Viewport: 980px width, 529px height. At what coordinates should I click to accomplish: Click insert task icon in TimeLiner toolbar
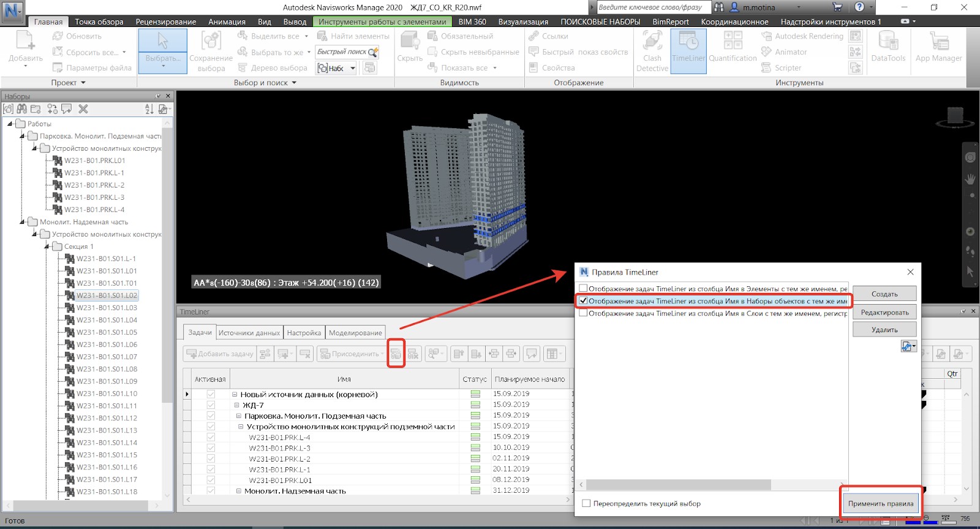coord(265,354)
